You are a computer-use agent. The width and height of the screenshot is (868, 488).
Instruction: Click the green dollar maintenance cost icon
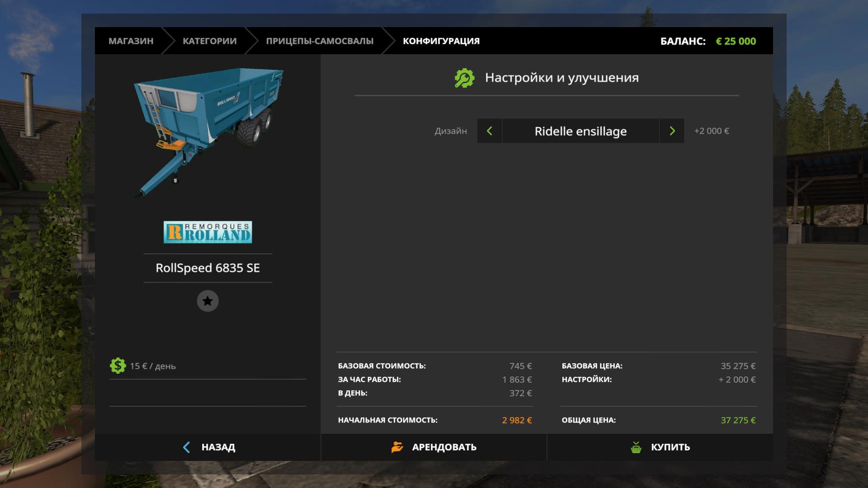tap(118, 366)
